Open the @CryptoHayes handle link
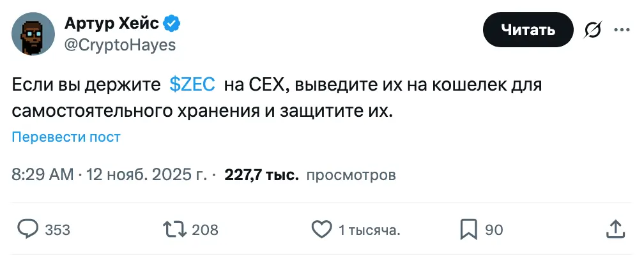The image size is (644, 256). (x=120, y=45)
